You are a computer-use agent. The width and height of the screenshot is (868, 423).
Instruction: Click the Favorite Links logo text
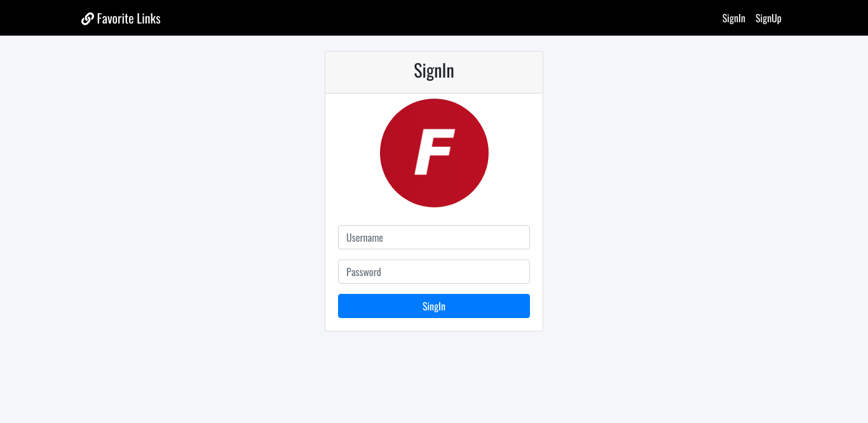129,18
